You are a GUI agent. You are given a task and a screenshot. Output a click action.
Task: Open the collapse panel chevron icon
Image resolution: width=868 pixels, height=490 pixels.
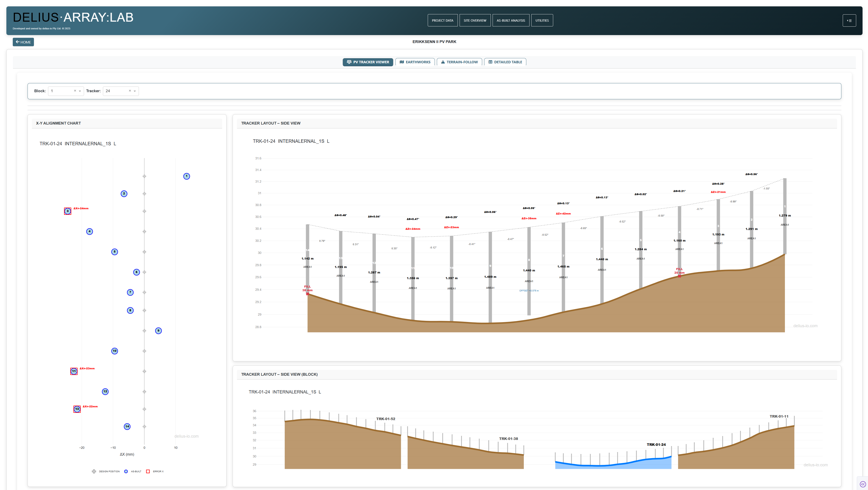(x=863, y=484)
